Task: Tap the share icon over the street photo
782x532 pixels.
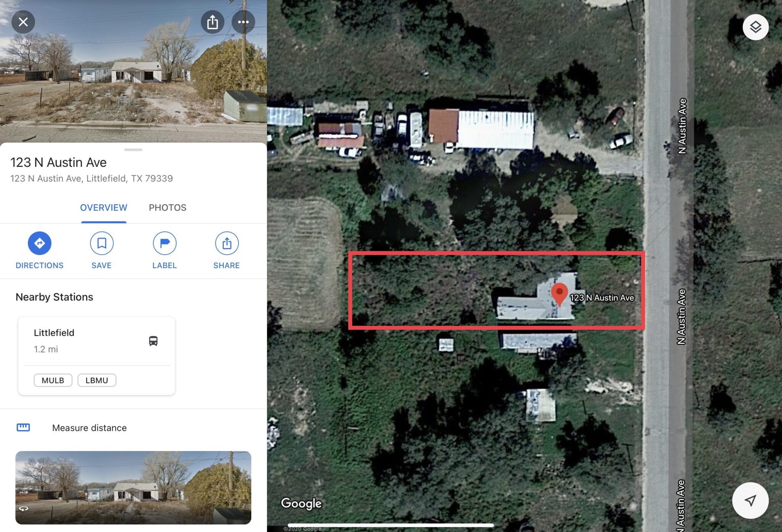Action: (x=212, y=22)
